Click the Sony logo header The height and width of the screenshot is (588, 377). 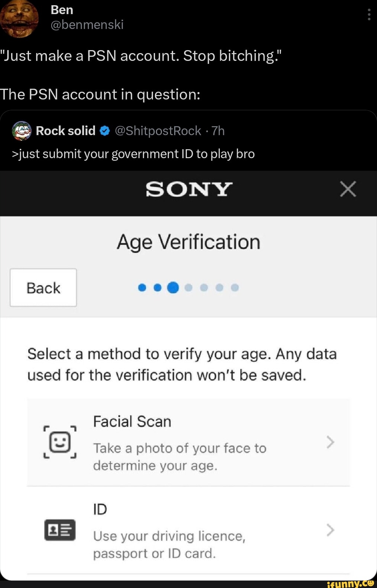pyautogui.click(x=189, y=189)
